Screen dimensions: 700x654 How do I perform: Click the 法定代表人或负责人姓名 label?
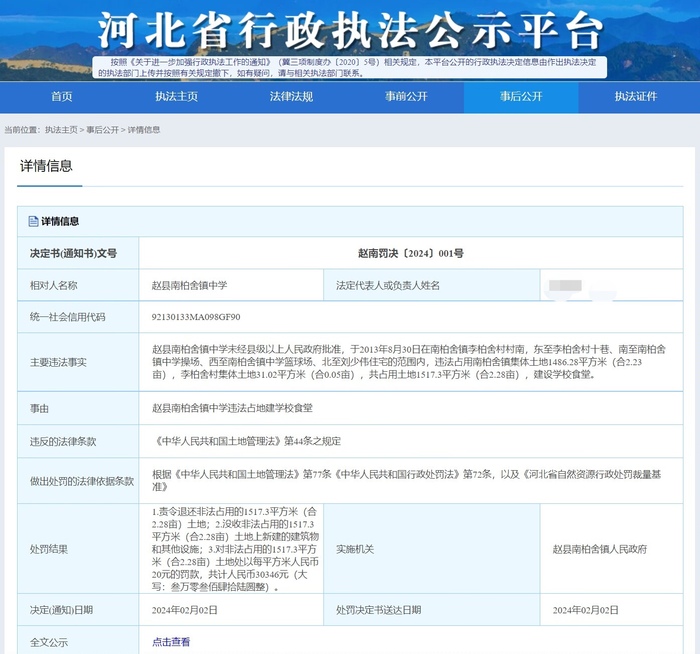click(388, 285)
